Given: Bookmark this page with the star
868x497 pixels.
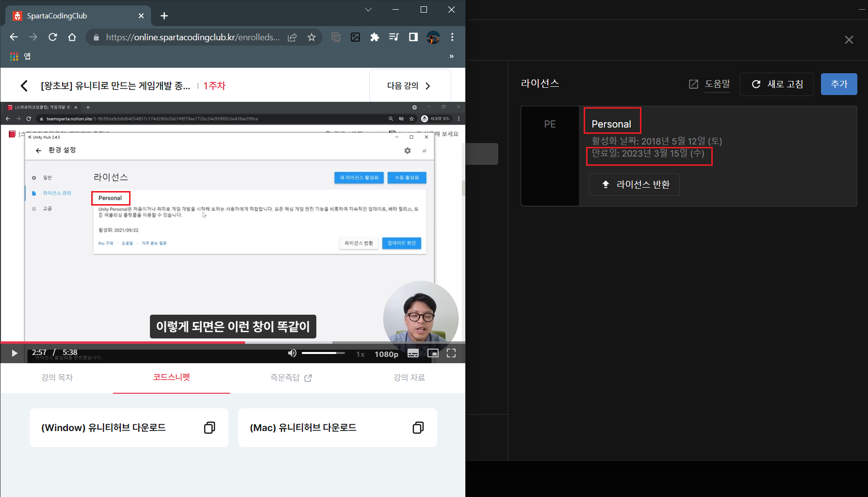Looking at the screenshot, I should click(311, 37).
